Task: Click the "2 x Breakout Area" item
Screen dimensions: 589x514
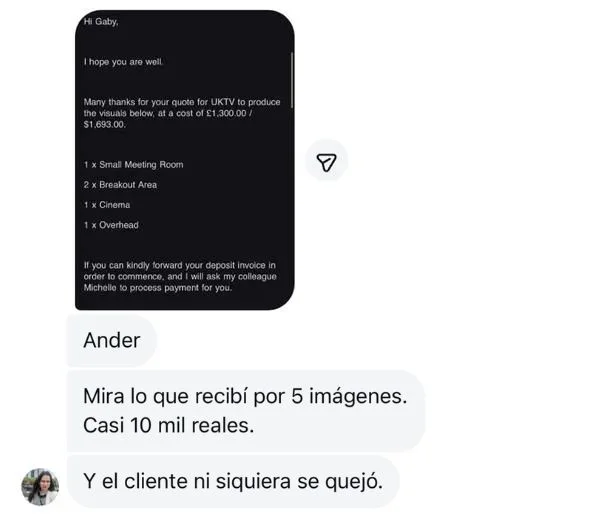Action: (120, 185)
